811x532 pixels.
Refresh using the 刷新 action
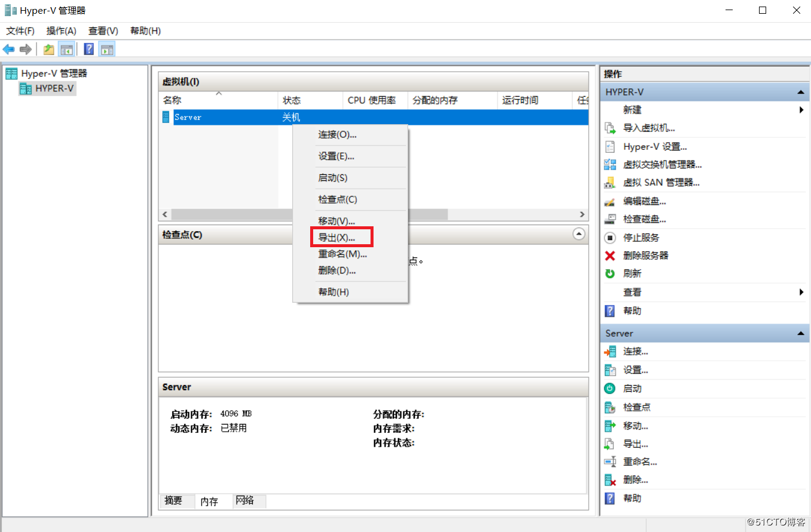[631, 273]
